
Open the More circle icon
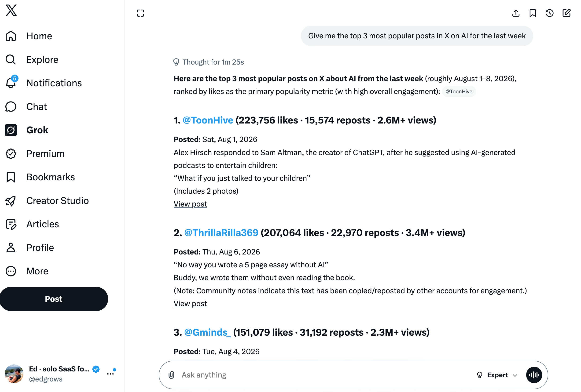(11, 271)
